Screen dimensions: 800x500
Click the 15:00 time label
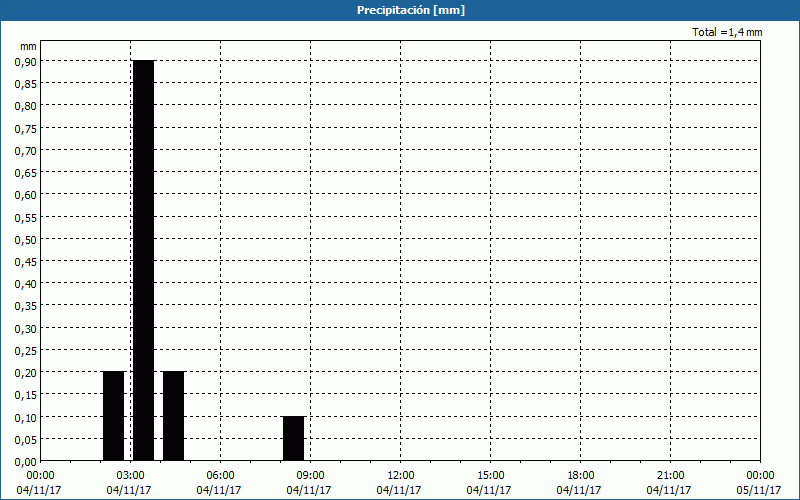(490, 476)
